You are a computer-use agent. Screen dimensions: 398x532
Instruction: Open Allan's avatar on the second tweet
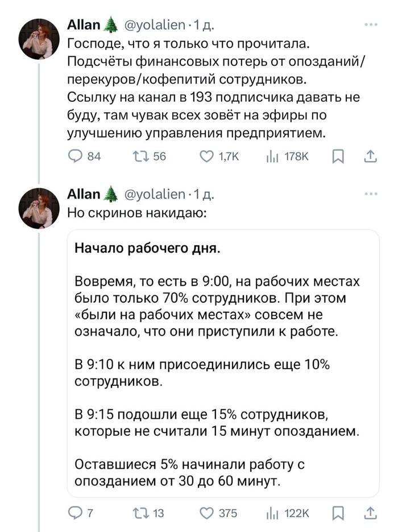(39, 208)
